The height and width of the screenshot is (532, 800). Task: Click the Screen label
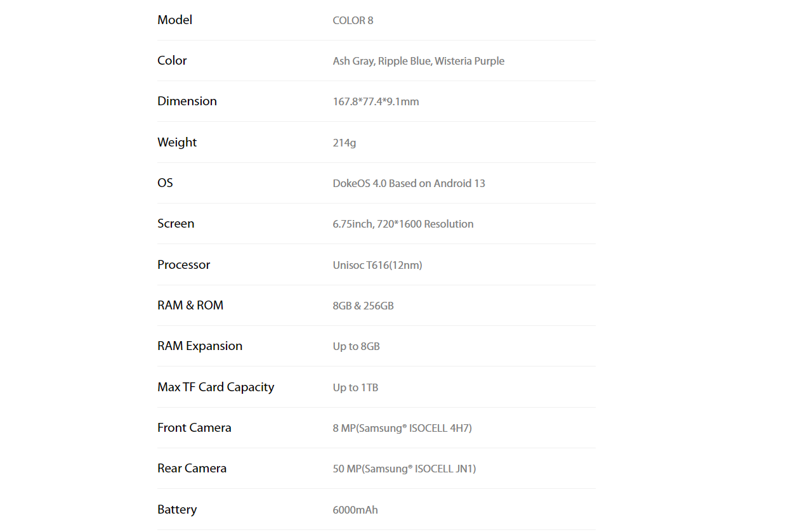176,223
